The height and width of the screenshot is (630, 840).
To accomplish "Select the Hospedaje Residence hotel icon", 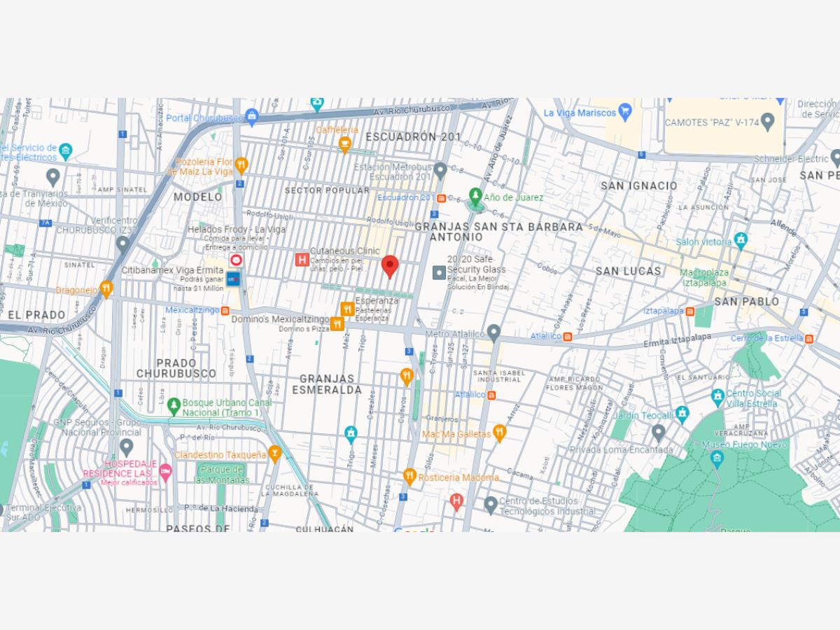I will (x=165, y=472).
